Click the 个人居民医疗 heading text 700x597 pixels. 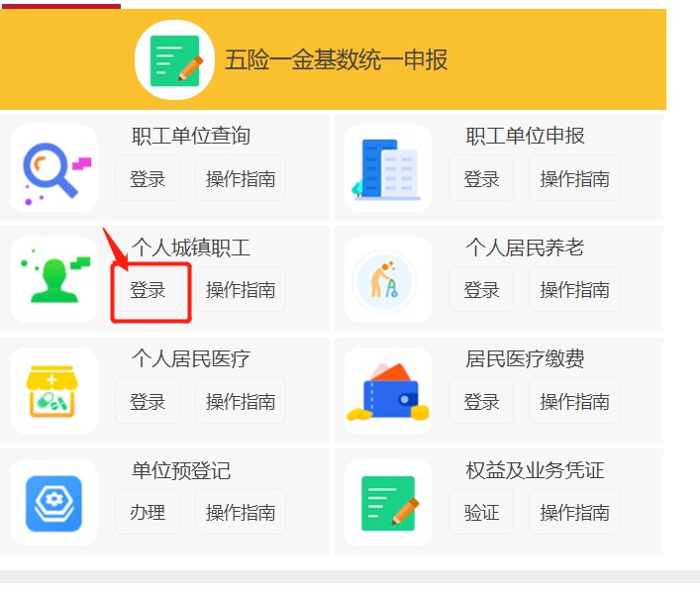click(191, 358)
